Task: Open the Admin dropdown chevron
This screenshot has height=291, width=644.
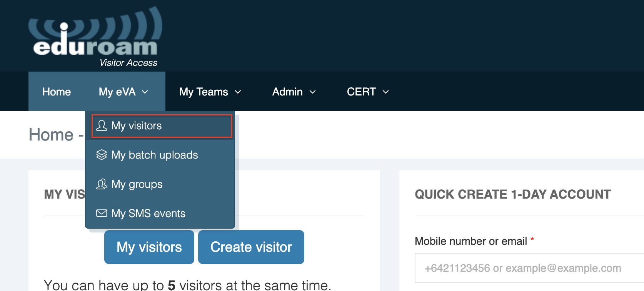Action: pos(312,92)
